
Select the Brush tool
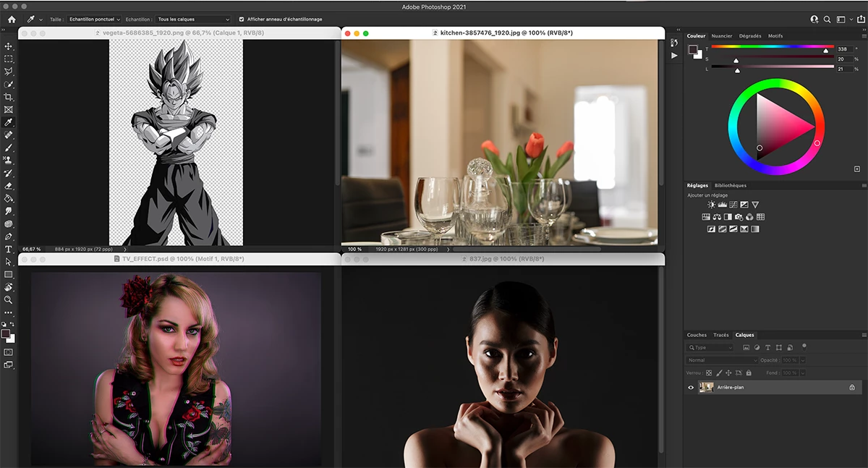tap(9, 148)
